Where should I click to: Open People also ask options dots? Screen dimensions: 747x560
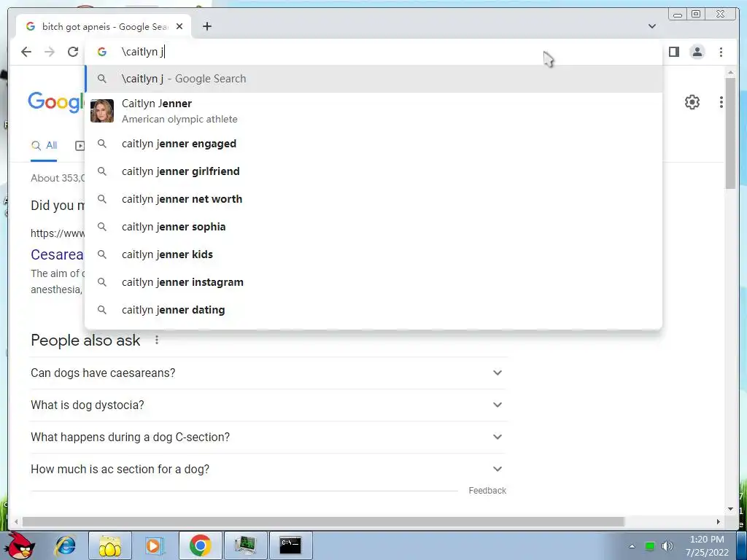(157, 340)
